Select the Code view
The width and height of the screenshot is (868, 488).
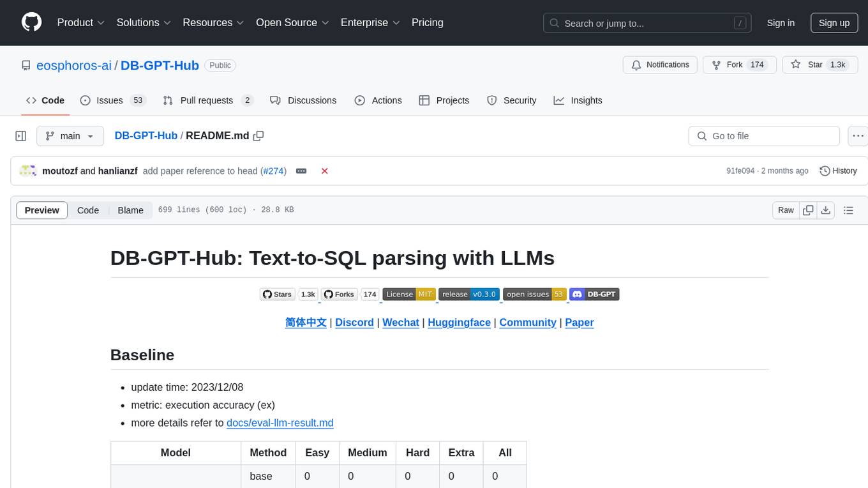tap(88, 210)
